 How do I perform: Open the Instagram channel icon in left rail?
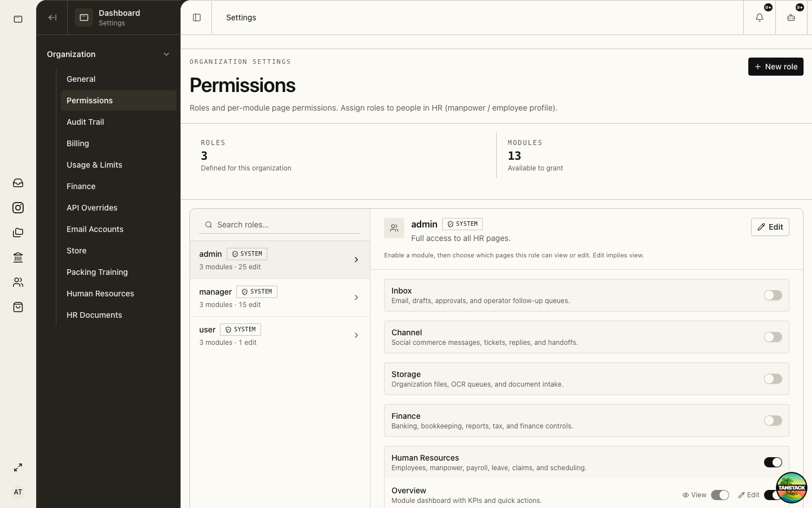click(18, 208)
